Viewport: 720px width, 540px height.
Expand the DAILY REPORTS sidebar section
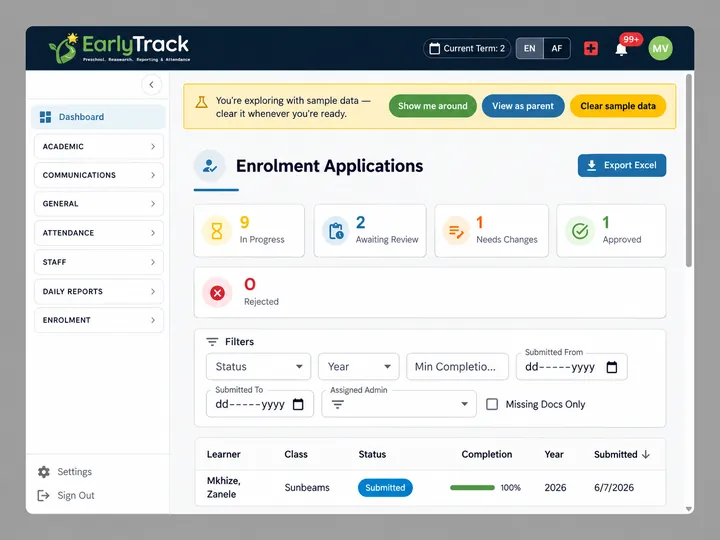click(x=99, y=291)
